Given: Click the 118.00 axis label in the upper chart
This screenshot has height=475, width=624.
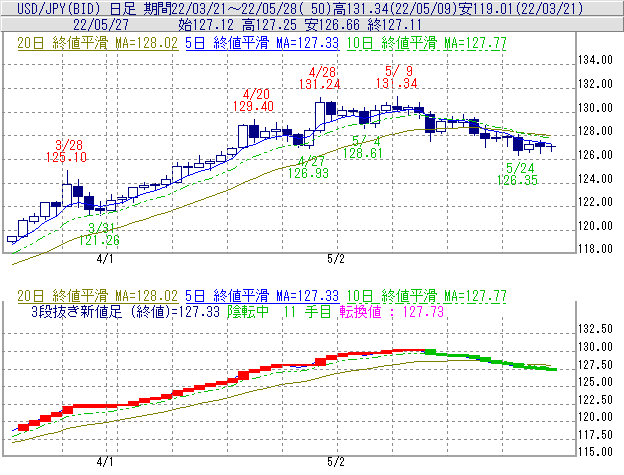Looking at the screenshot, I should 595,249.
